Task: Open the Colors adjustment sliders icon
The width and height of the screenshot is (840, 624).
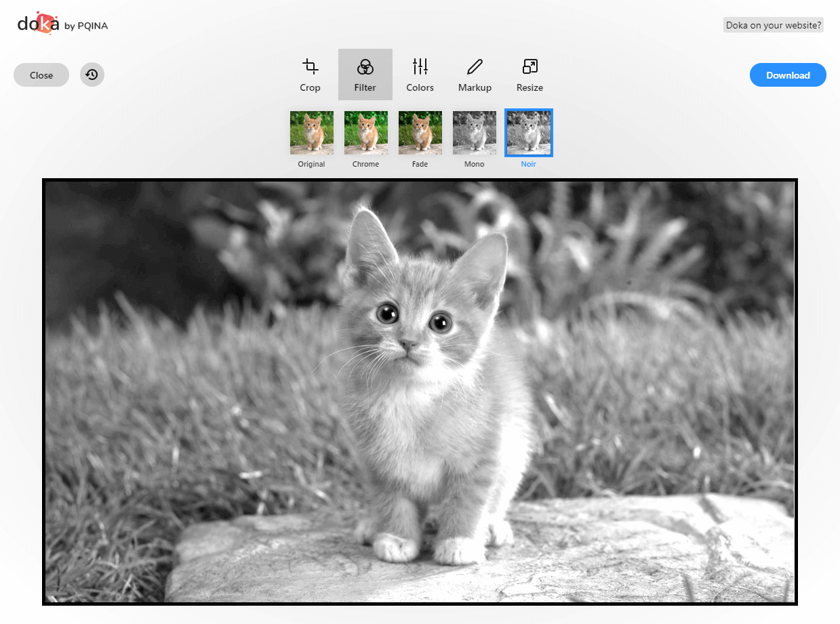Action: [420, 66]
